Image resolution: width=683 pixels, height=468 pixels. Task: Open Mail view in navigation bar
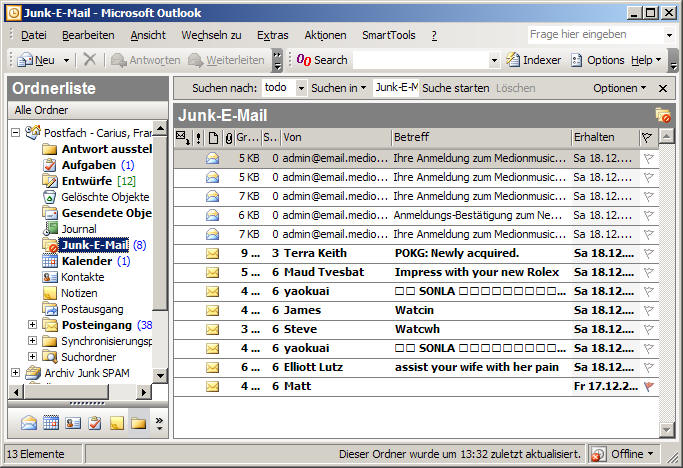(29, 423)
